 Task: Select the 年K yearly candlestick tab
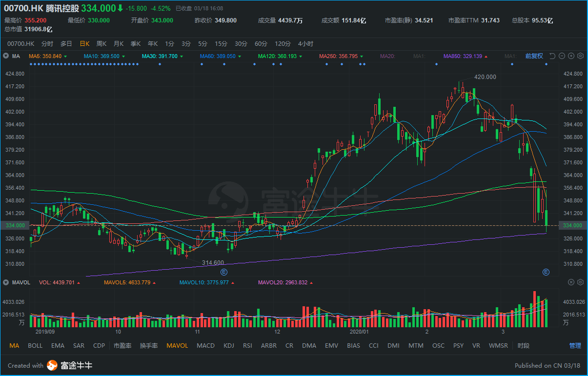pos(153,43)
